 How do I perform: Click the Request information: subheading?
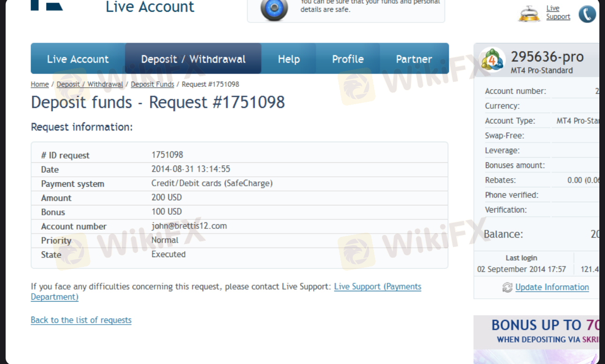[82, 127]
